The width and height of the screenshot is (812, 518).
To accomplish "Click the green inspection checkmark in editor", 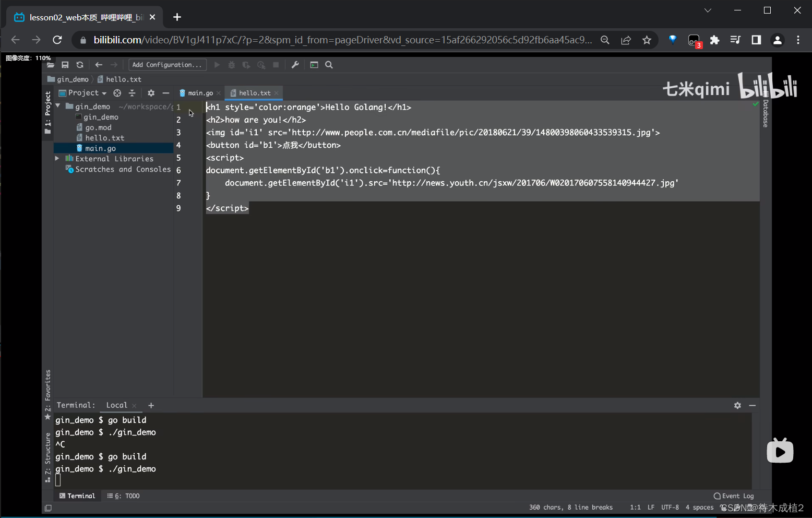I will tap(755, 104).
